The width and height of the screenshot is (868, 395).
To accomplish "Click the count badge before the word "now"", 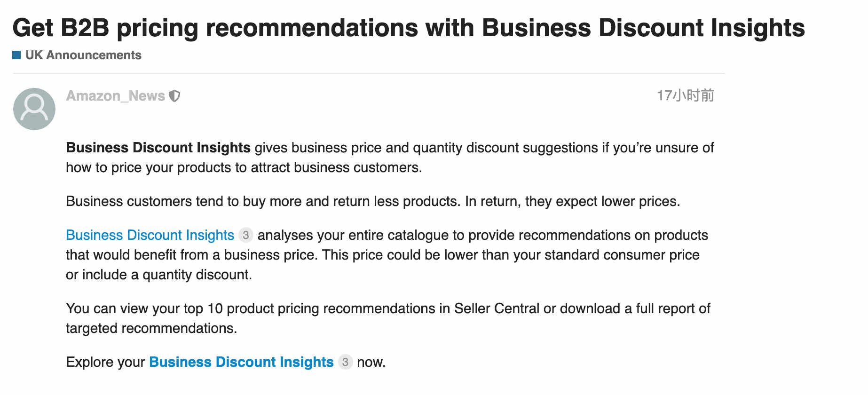I will point(346,362).
